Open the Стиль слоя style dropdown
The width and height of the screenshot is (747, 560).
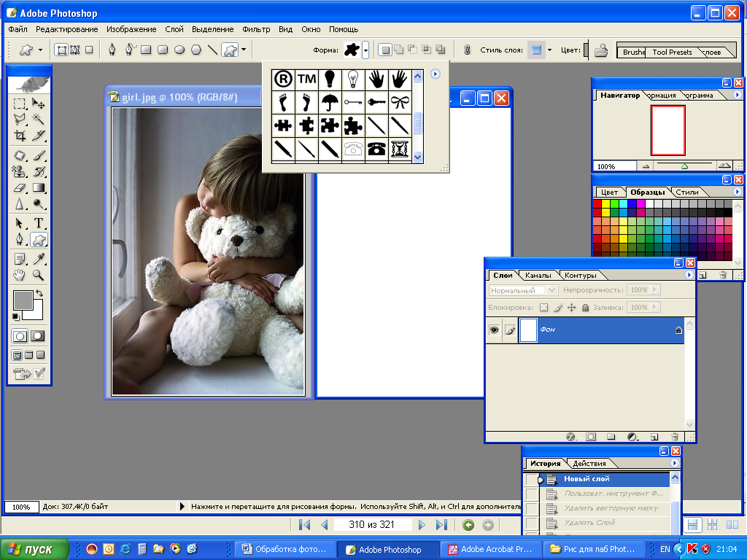(x=549, y=50)
